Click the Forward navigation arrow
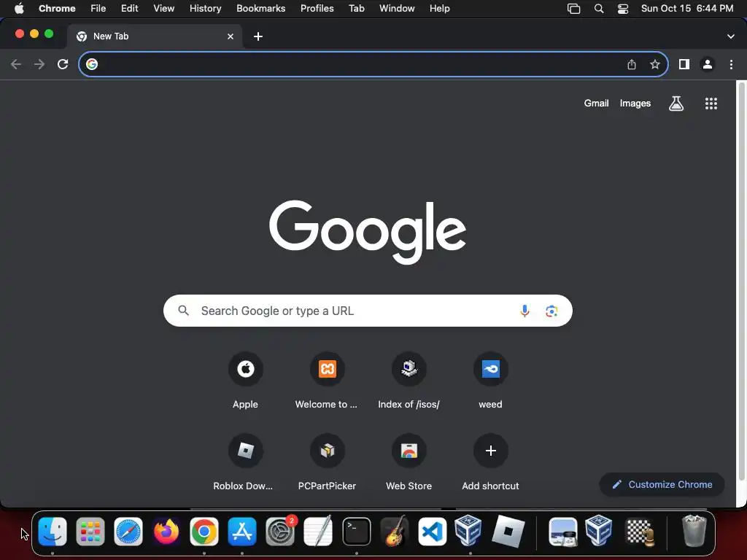This screenshot has height=560, width=747. 39,64
